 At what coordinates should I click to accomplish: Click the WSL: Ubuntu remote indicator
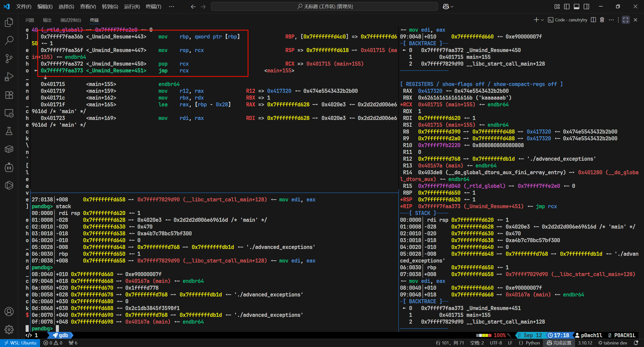point(20,343)
